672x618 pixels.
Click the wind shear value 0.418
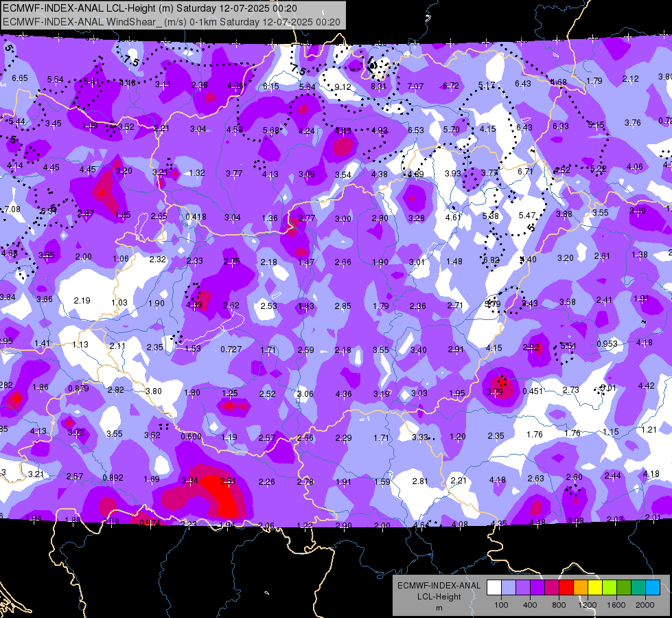(x=196, y=217)
